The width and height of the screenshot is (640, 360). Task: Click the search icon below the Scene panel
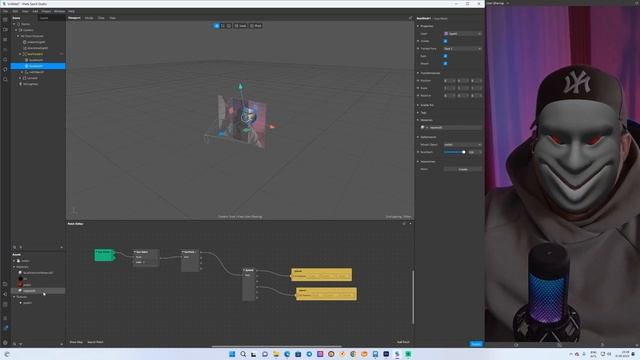click(x=15, y=247)
